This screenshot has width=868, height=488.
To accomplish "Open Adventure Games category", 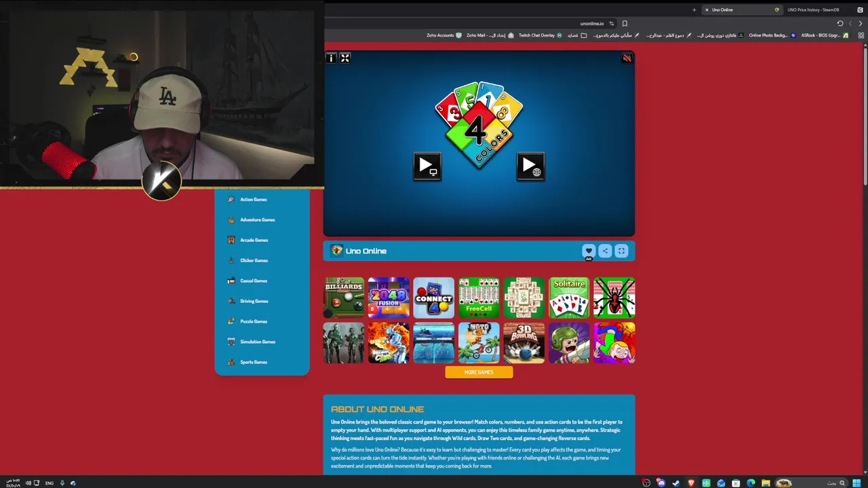I will coord(257,220).
